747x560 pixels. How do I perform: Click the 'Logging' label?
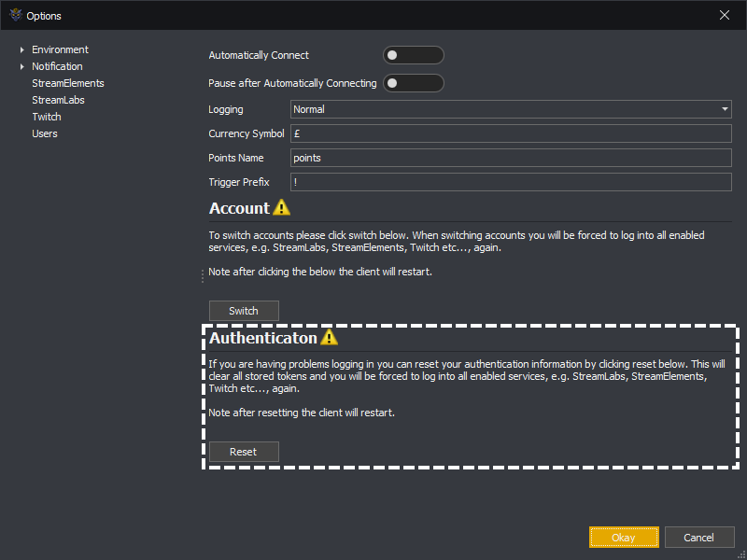coord(226,109)
